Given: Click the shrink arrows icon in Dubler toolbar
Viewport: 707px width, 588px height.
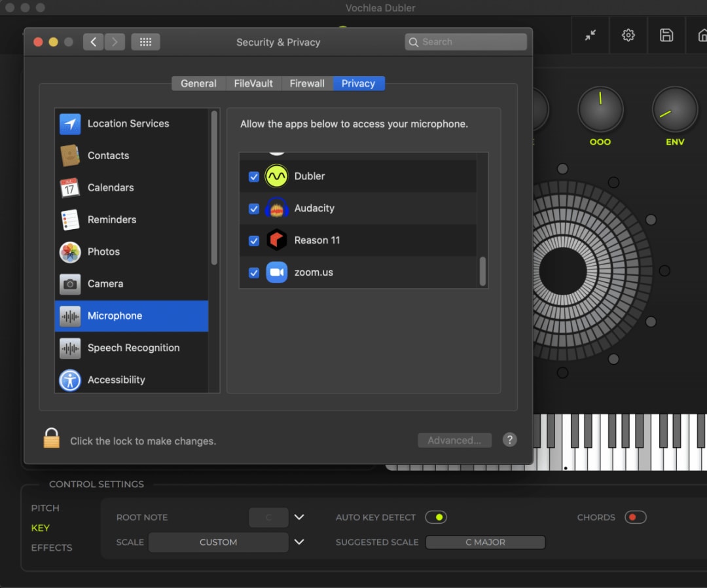Looking at the screenshot, I should pyautogui.click(x=590, y=35).
